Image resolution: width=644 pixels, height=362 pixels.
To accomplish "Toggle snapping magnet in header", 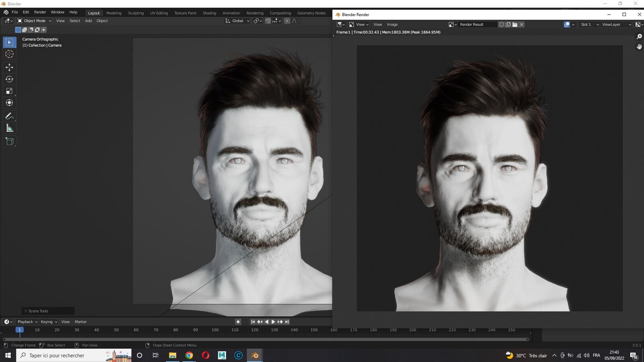I will click(268, 21).
